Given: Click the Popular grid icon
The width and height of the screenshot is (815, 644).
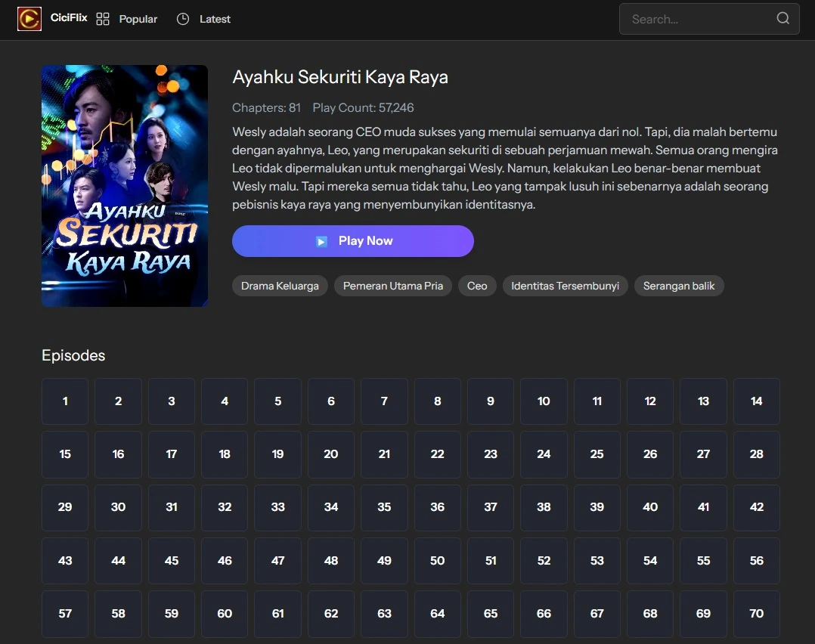Looking at the screenshot, I should tap(104, 19).
